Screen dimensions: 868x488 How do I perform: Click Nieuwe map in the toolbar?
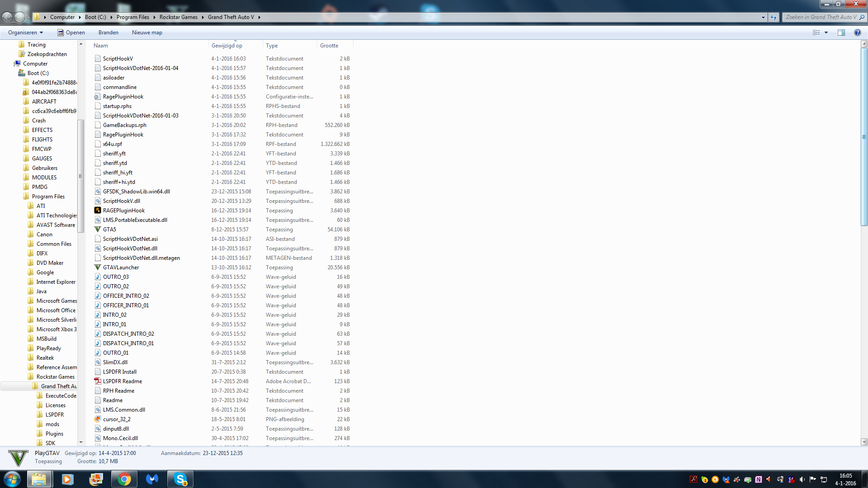(x=147, y=33)
